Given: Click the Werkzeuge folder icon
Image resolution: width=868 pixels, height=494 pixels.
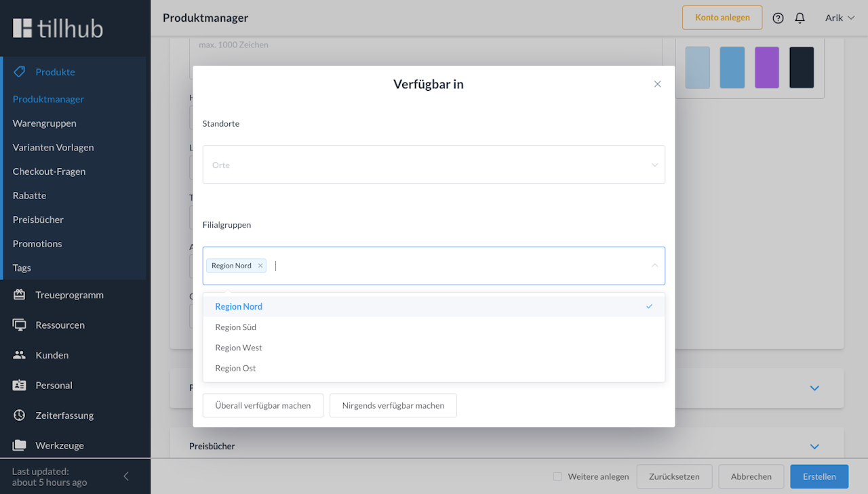Looking at the screenshot, I should [x=19, y=445].
